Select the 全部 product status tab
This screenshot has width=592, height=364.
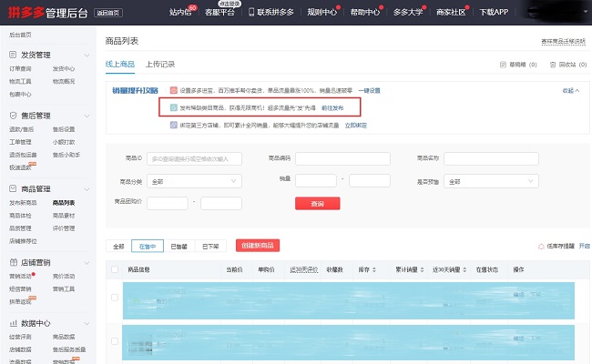tap(118, 246)
